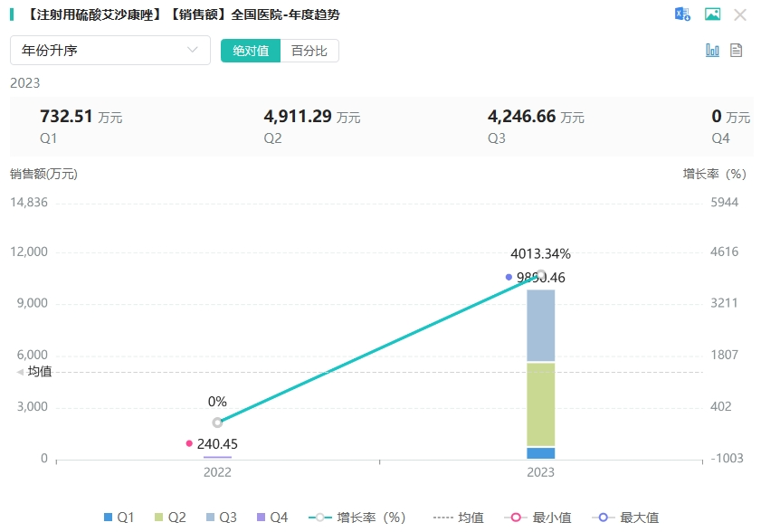Toggle Q2 legend series
The image size is (761, 532).
tap(170, 518)
